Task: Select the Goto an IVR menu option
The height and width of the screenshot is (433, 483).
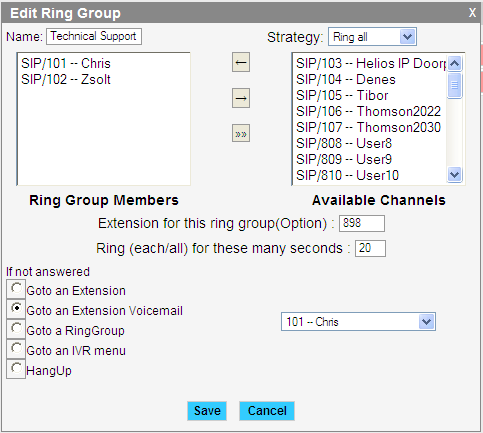Action: pyautogui.click(x=16, y=348)
